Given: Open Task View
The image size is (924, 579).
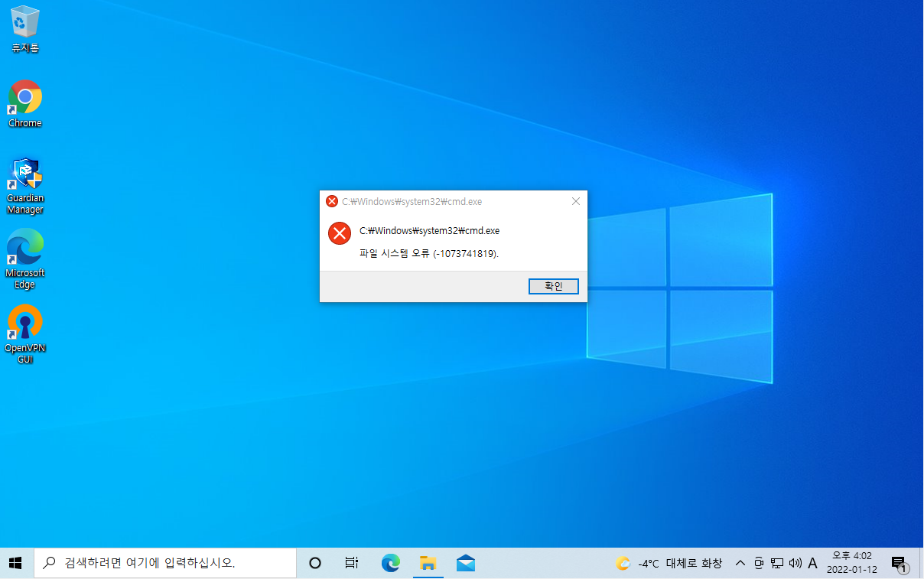Looking at the screenshot, I should pyautogui.click(x=351, y=563).
